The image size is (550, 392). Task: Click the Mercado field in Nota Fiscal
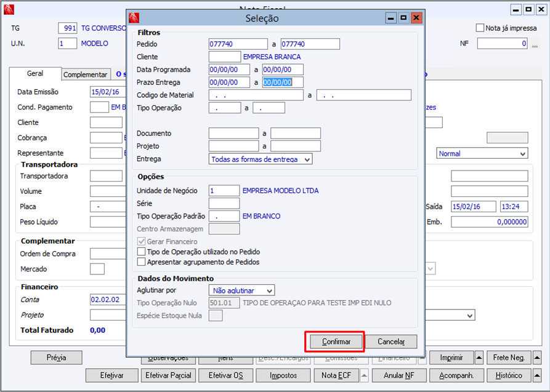tap(97, 269)
